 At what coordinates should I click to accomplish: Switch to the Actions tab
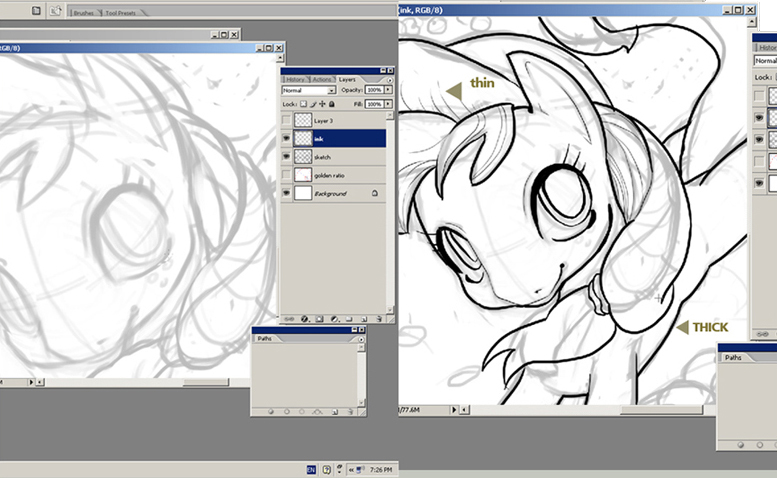321,79
